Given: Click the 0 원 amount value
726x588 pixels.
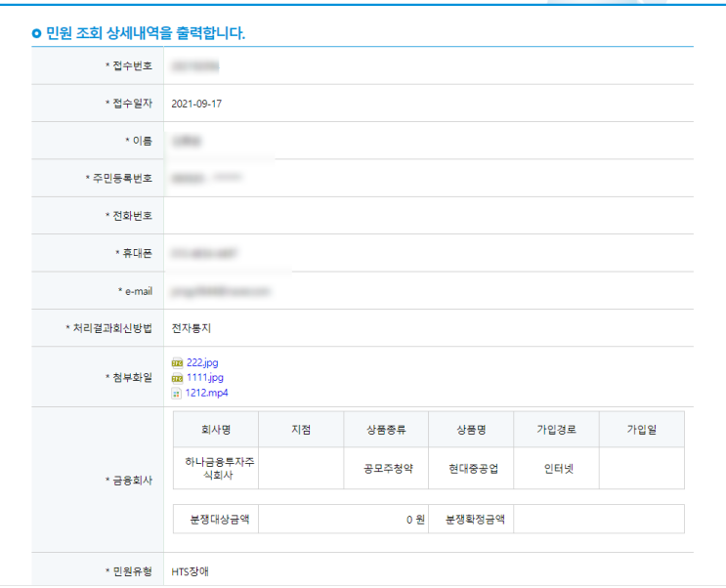Looking at the screenshot, I should [415, 520].
